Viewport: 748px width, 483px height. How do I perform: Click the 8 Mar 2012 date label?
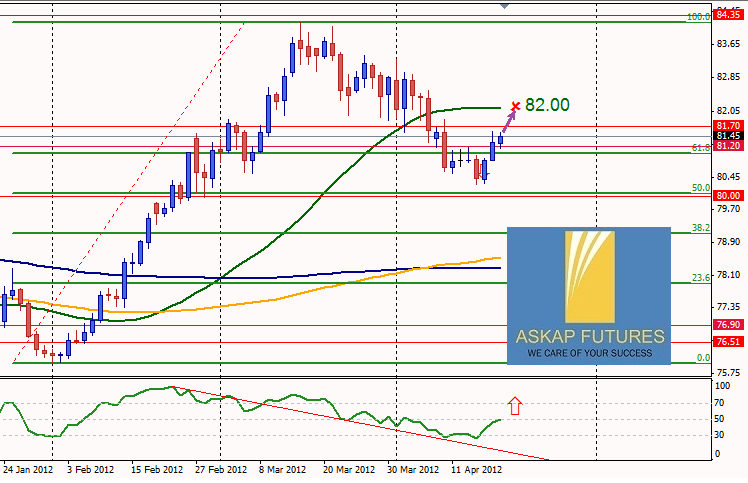tap(284, 469)
